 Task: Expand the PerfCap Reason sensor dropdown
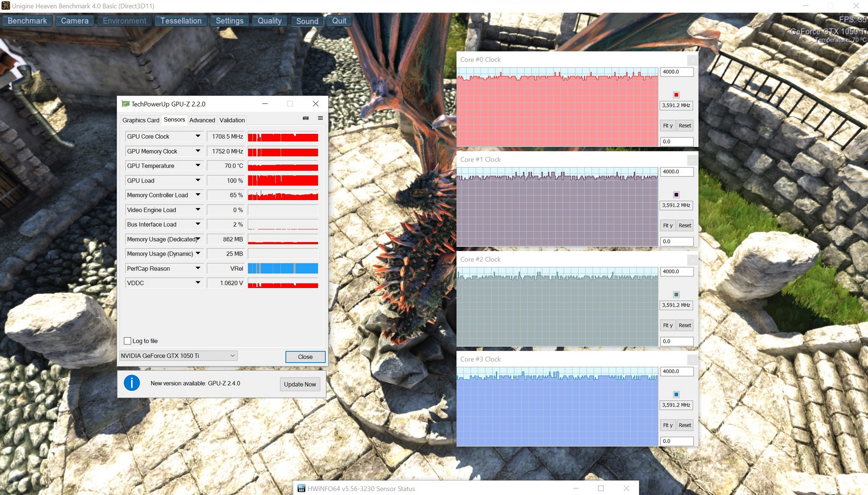(198, 268)
